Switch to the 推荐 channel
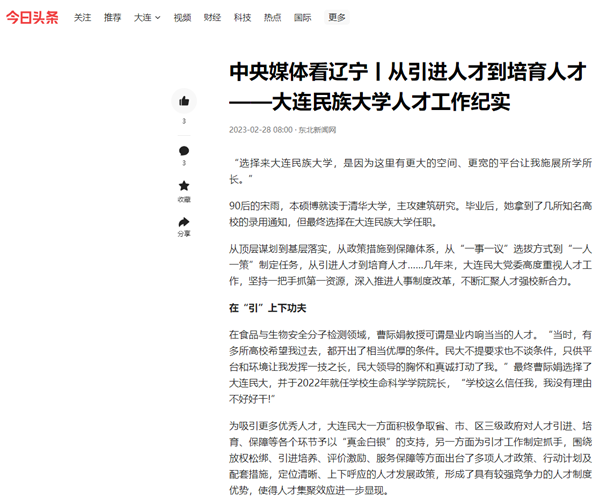 click(x=112, y=17)
